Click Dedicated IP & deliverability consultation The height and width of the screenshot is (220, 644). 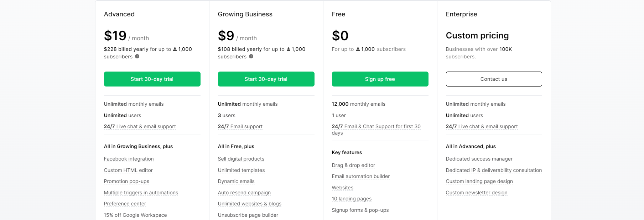click(x=494, y=170)
